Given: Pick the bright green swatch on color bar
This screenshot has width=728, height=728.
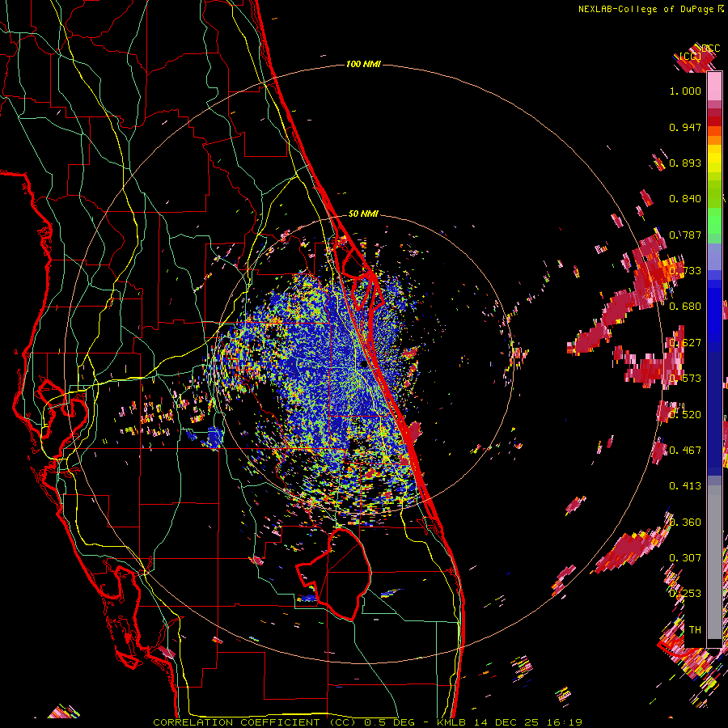Looking at the screenshot, I should point(714,221).
